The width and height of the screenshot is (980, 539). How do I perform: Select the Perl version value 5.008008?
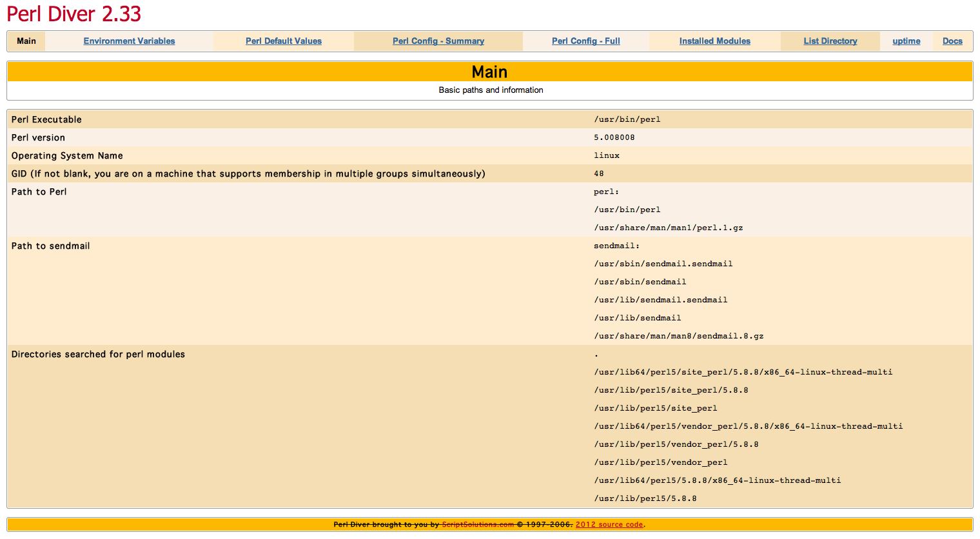coord(614,138)
